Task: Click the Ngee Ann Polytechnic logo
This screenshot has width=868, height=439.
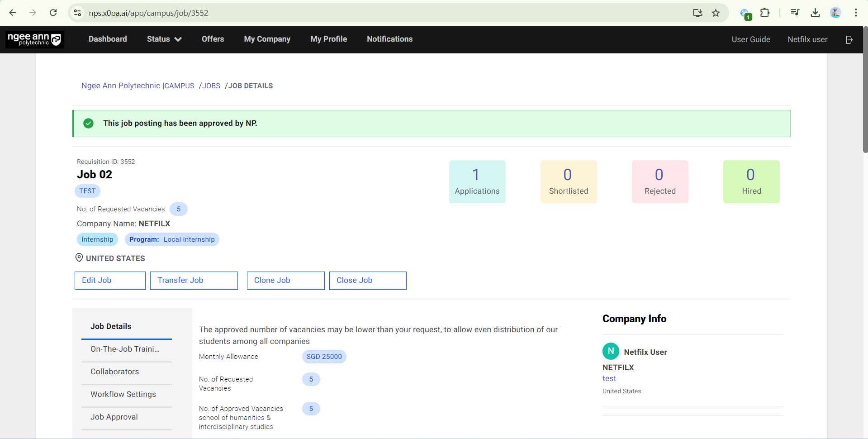Action: (34, 39)
